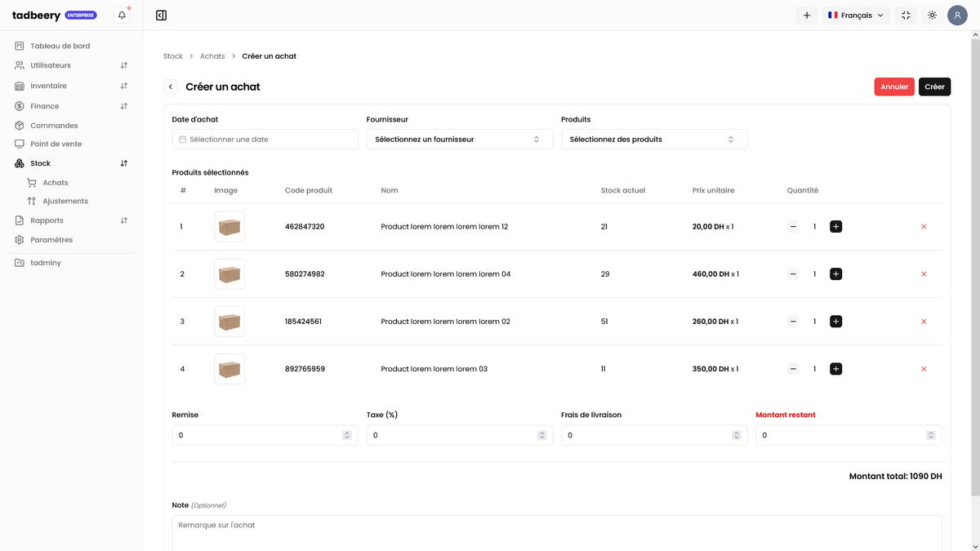Go back using the arrow beside title
Viewport: 980px width, 551px height.
[x=171, y=87]
